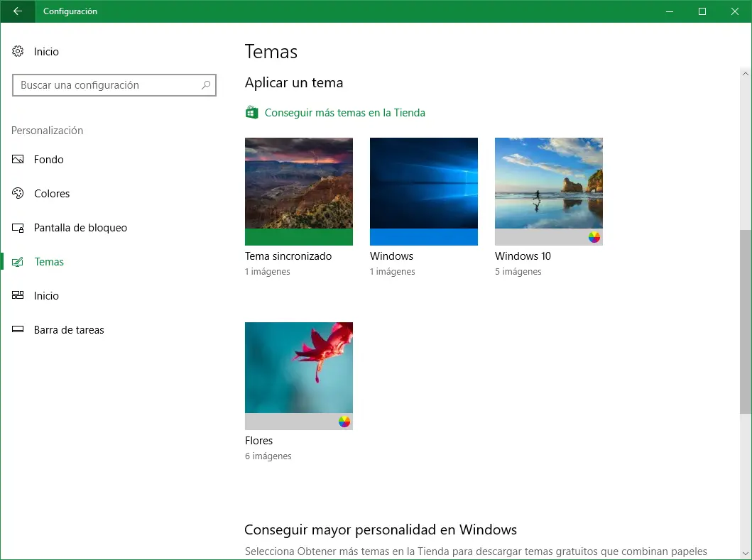
Task: Open Barra de tareas settings
Action: coord(69,329)
